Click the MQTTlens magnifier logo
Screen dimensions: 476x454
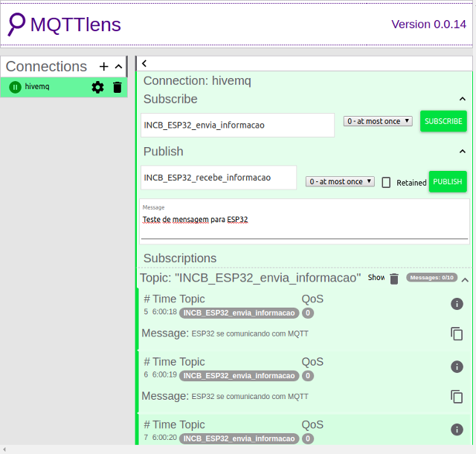pyautogui.click(x=16, y=25)
